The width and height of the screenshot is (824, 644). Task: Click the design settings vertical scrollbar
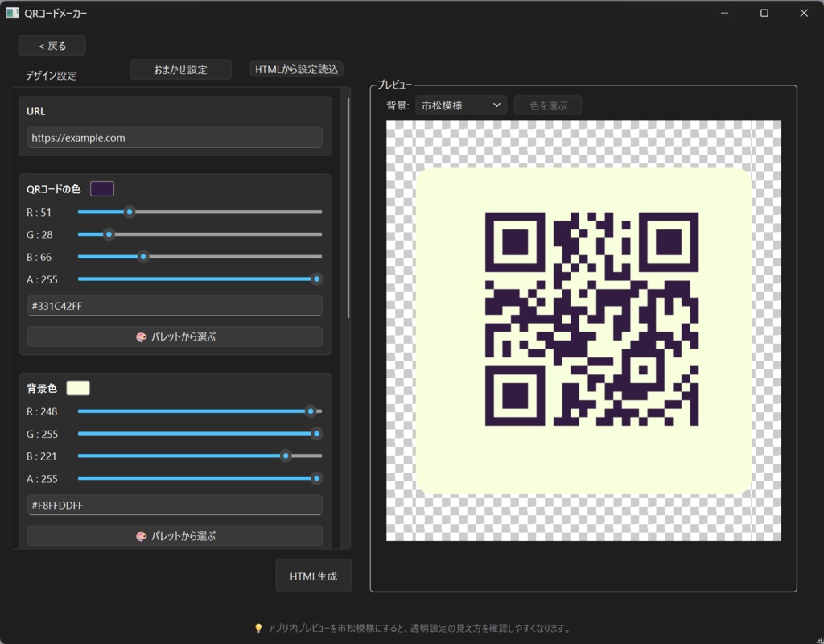pyautogui.click(x=348, y=208)
